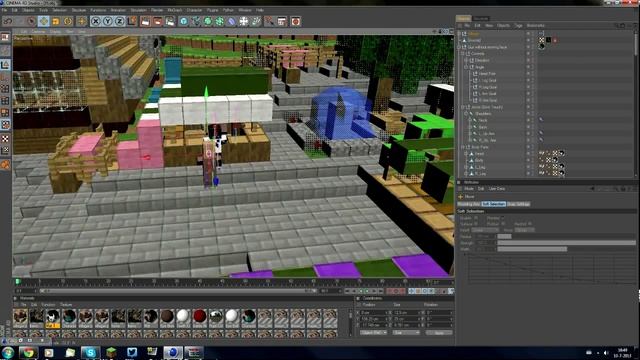The width and height of the screenshot is (640, 360).
Task: Switch to the Modeling Axis tab
Action: tap(469, 204)
